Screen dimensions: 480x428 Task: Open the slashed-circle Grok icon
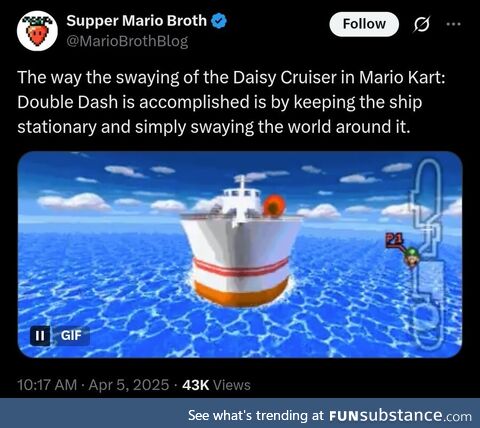pos(422,24)
